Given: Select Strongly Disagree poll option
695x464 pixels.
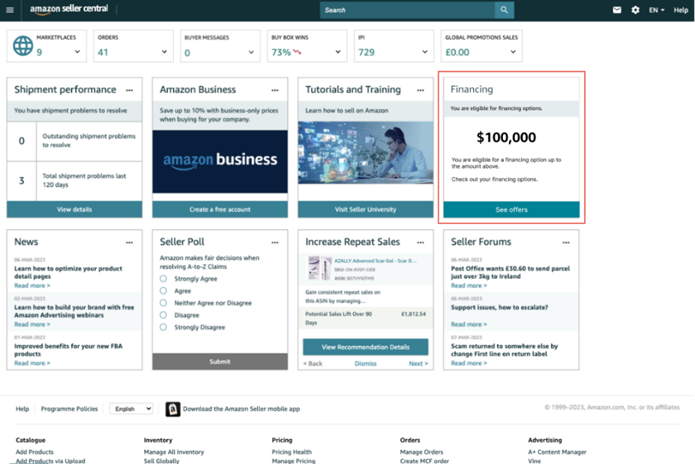Looking at the screenshot, I should coord(164,327).
